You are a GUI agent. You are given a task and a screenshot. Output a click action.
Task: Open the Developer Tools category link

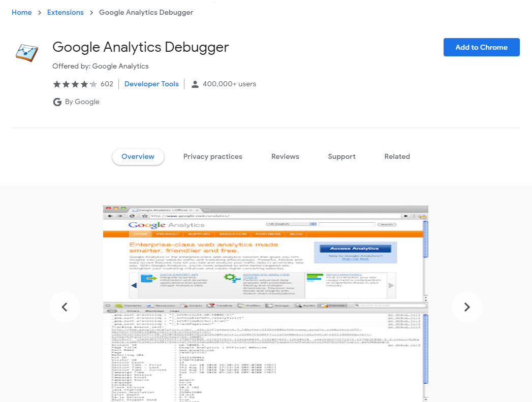pyautogui.click(x=151, y=84)
